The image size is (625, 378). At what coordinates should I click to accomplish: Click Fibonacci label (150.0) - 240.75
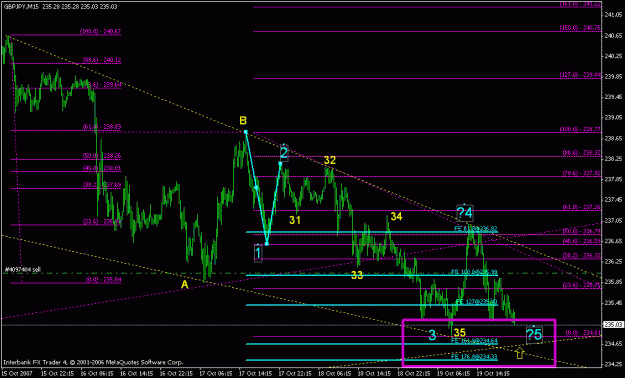pos(580,28)
